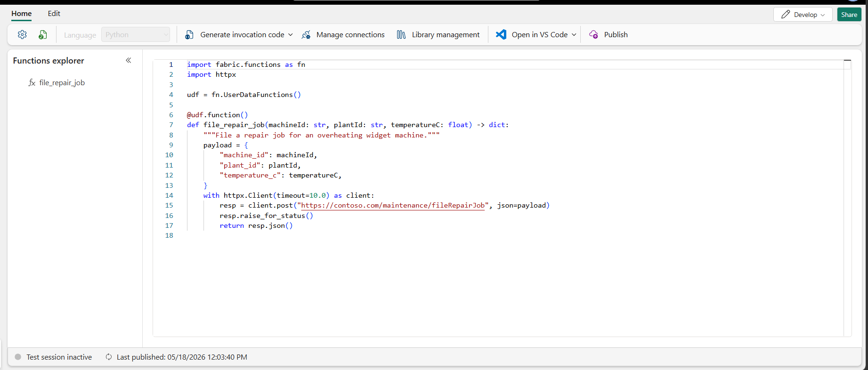Image resolution: width=868 pixels, height=370 pixels.
Task: Click Open in VS Code label
Action: click(x=539, y=34)
